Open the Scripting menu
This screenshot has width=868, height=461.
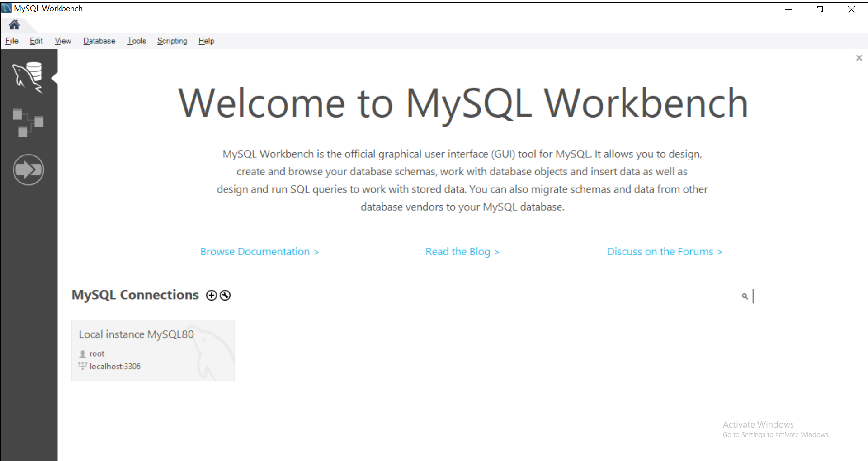[172, 41]
